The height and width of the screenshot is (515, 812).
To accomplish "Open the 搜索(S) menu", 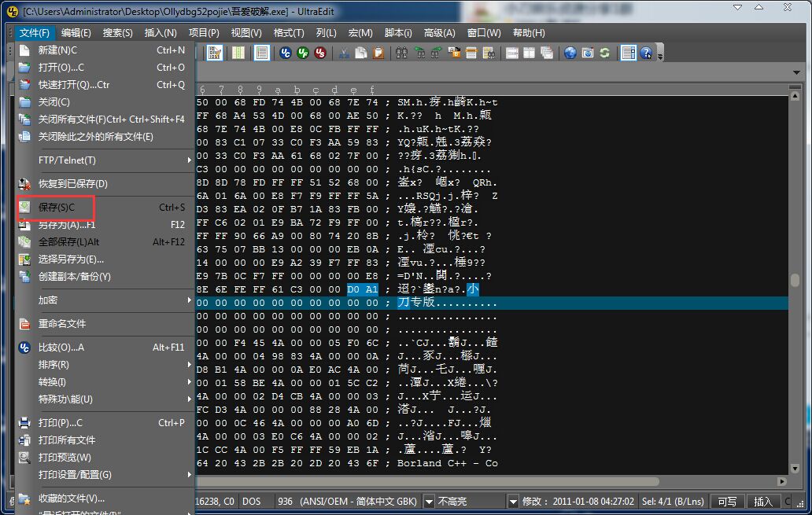I will click(x=117, y=32).
